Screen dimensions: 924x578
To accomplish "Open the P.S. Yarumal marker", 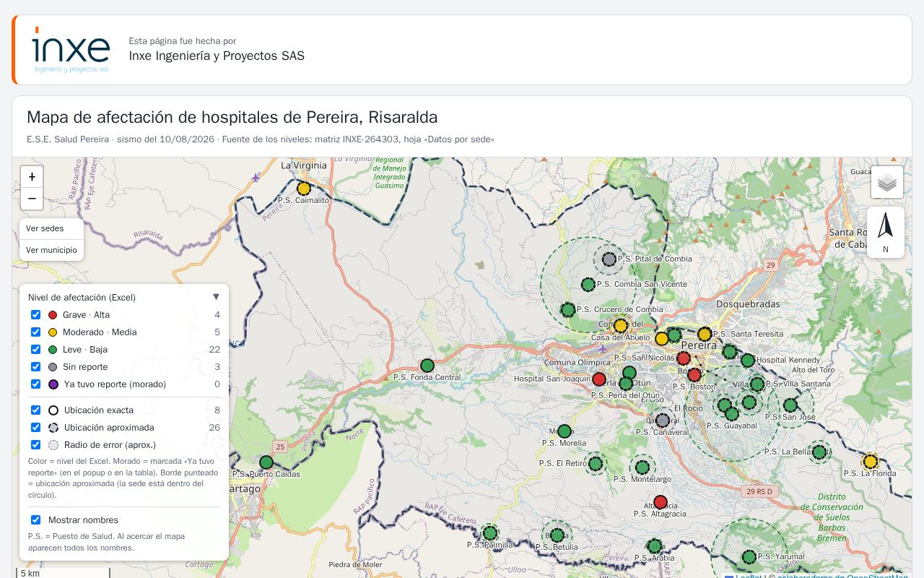I will click(749, 557).
